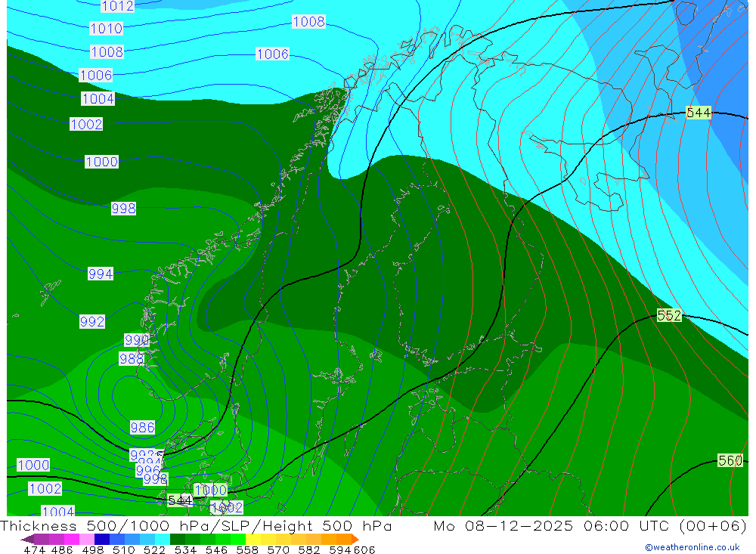Viewport: 756px width, 554px height.
Task: Click the 990 isobar label
Action: pyautogui.click(x=136, y=340)
